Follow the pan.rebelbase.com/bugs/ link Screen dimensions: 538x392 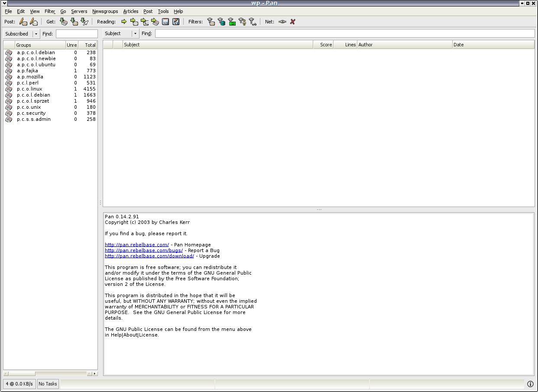[x=143, y=250]
